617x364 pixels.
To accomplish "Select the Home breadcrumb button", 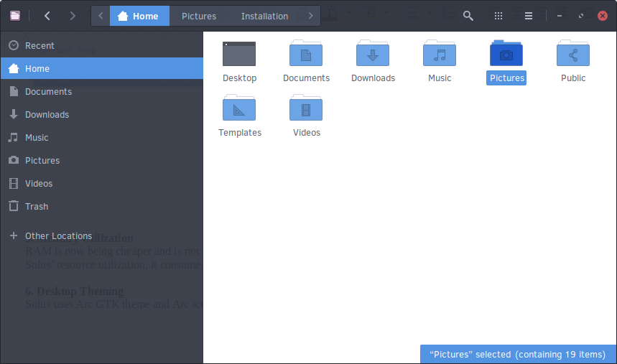I will pyautogui.click(x=139, y=16).
